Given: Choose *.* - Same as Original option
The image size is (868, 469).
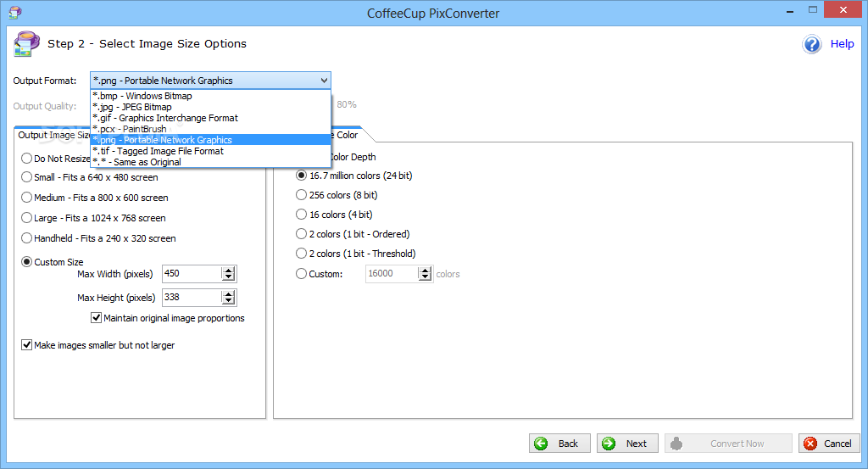Looking at the screenshot, I should pyautogui.click(x=210, y=162).
